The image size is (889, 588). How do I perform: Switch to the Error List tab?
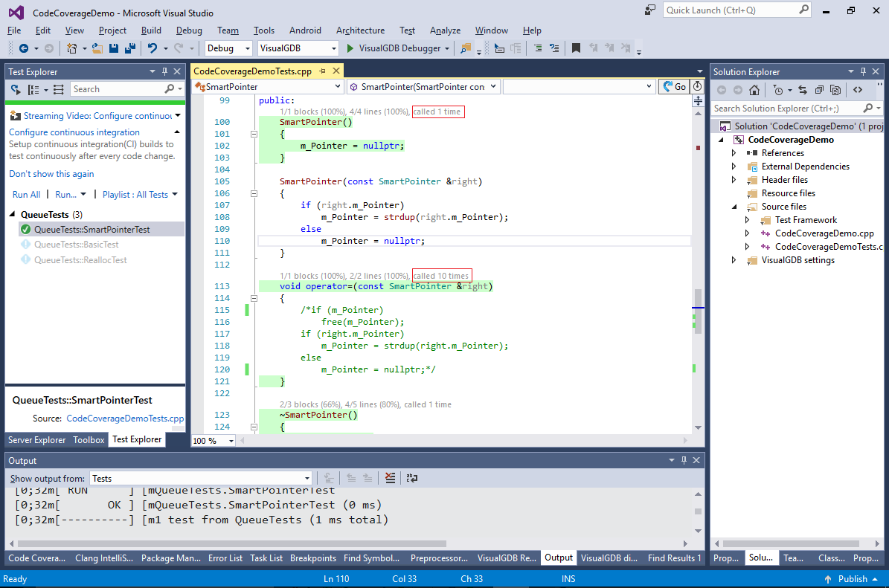(225, 558)
